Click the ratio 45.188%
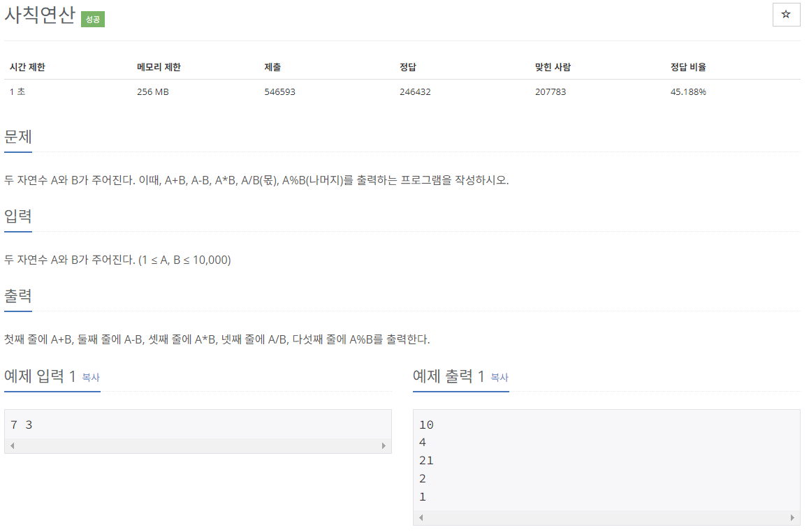 click(688, 91)
